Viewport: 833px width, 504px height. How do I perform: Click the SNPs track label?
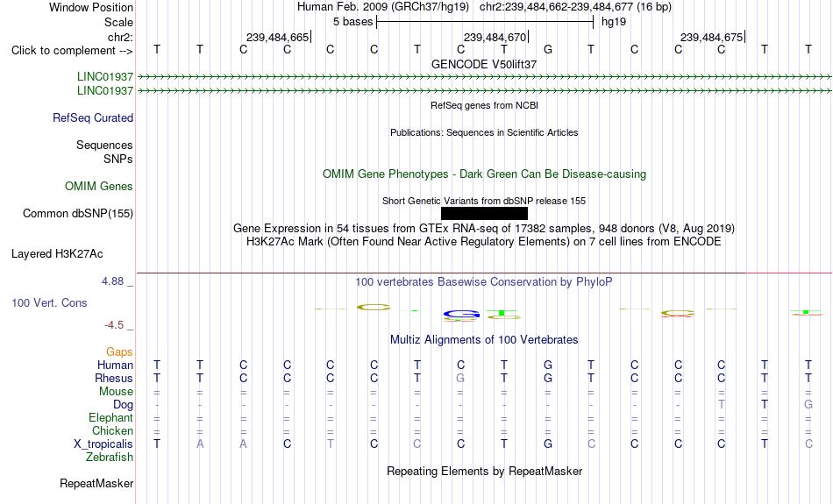click(x=118, y=159)
